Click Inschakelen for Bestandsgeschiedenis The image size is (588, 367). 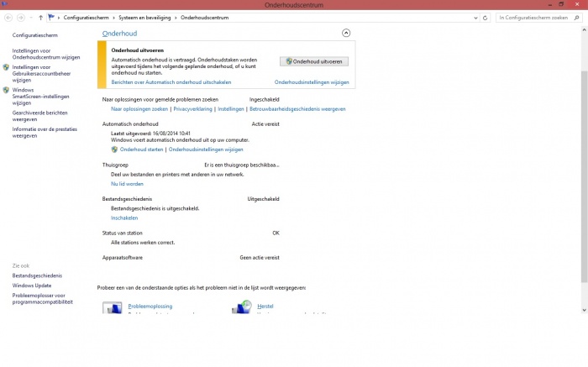[x=124, y=218]
